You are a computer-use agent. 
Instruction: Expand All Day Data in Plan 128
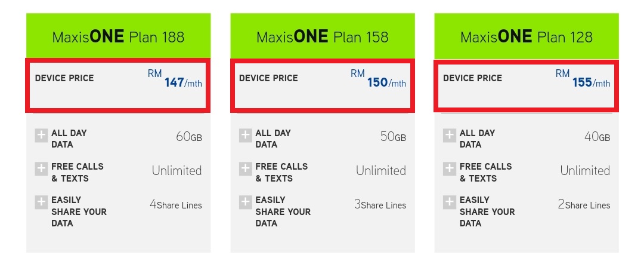pos(449,136)
